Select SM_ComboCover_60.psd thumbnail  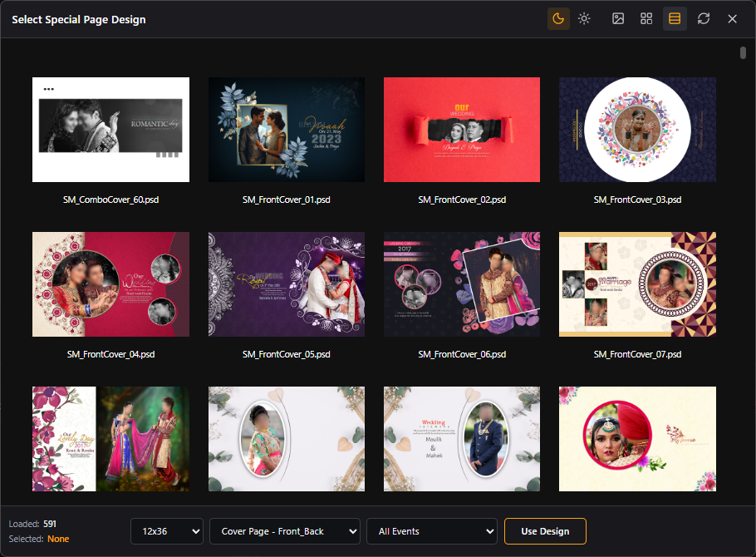tap(110, 130)
